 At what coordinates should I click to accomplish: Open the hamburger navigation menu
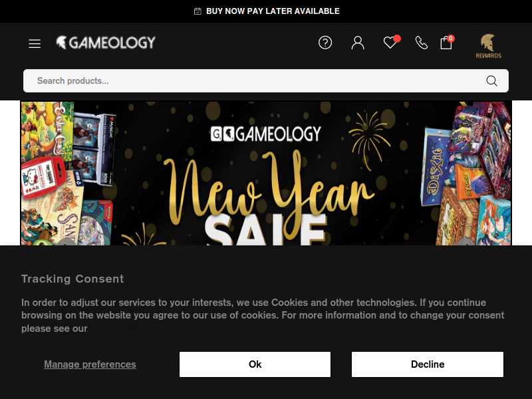[35, 44]
